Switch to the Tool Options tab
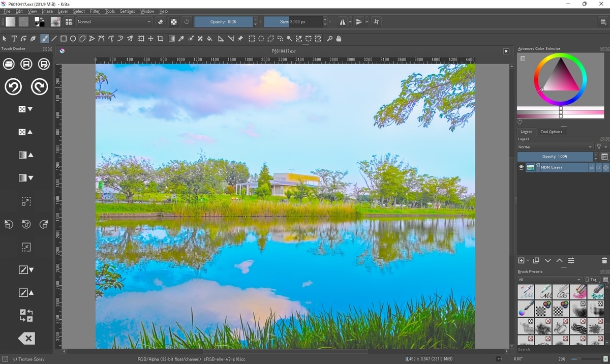The height and width of the screenshot is (364, 610). click(552, 132)
